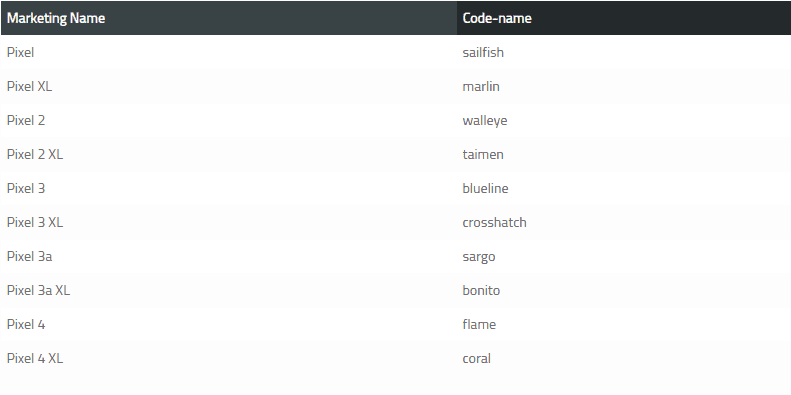The height and width of the screenshot is (395, 791).
Task: Select the Pixel 4 XL name
Action: [x=35, y=359]
